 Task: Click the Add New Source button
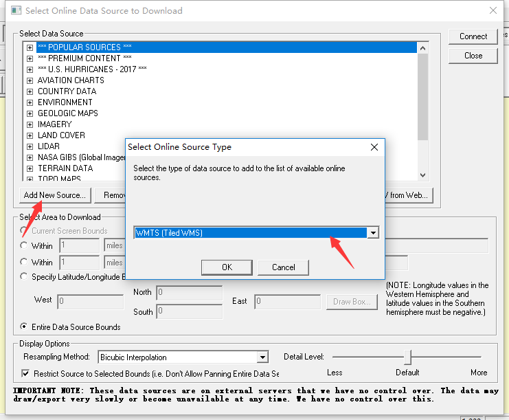coord(54,195)
